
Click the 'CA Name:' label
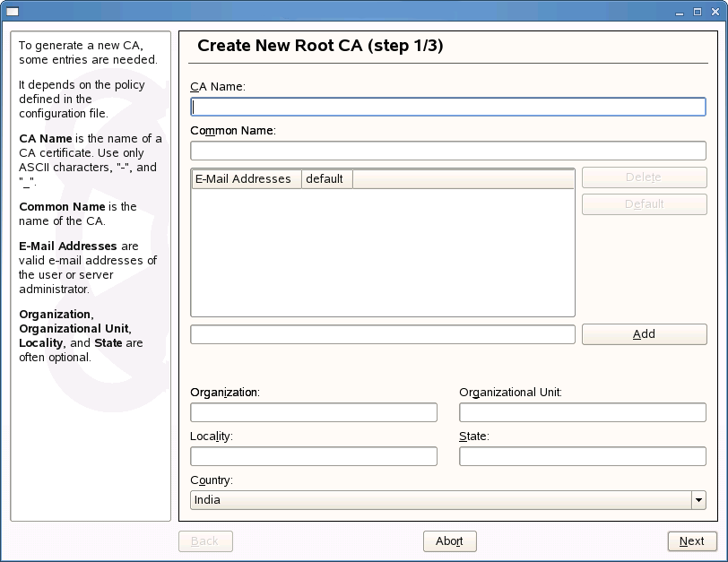(218, 87)
